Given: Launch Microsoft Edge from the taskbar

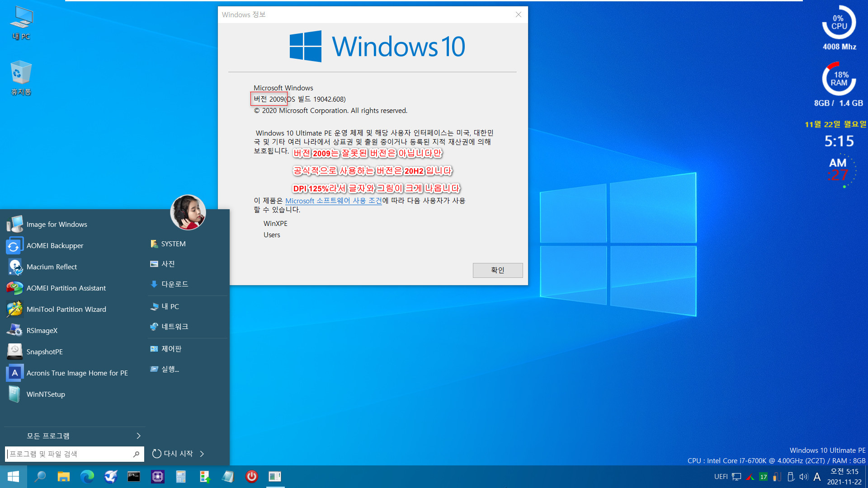Looking at the screenshot, I should 87,477.
